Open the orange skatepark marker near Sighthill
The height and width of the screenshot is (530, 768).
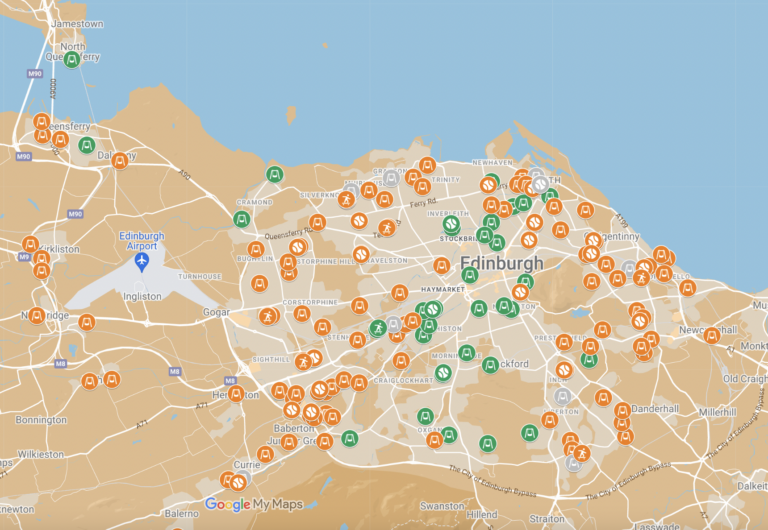coord(304,362)
